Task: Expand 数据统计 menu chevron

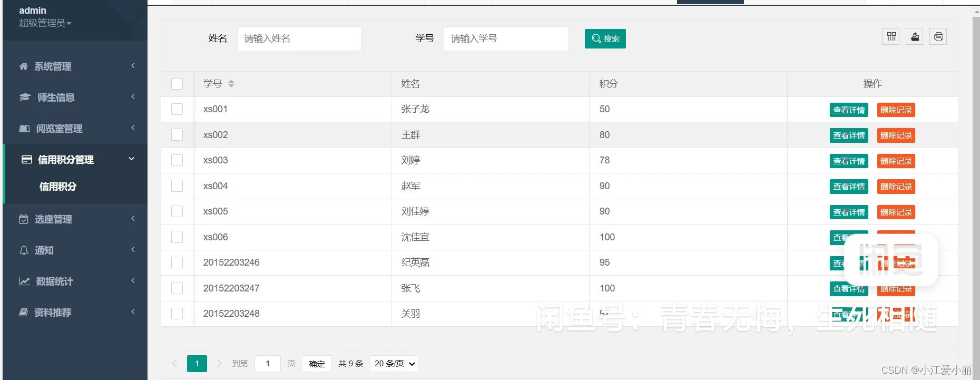Action: click(133, 280)
